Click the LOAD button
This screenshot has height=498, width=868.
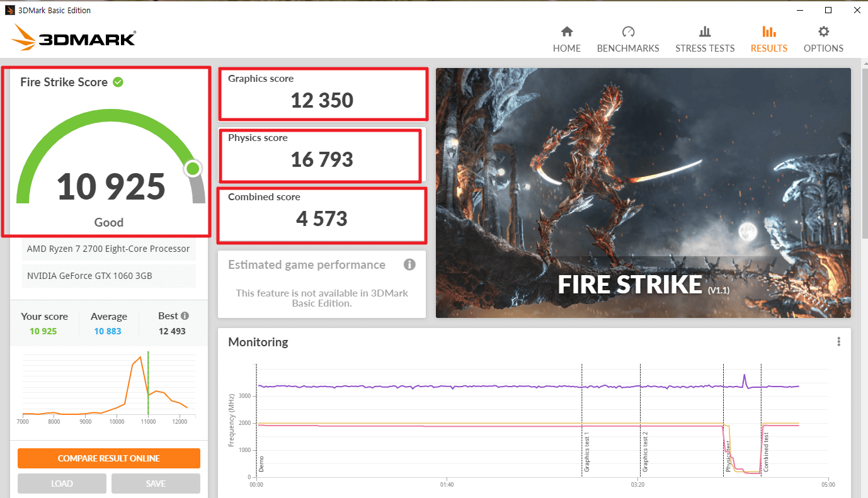point(62,484)
